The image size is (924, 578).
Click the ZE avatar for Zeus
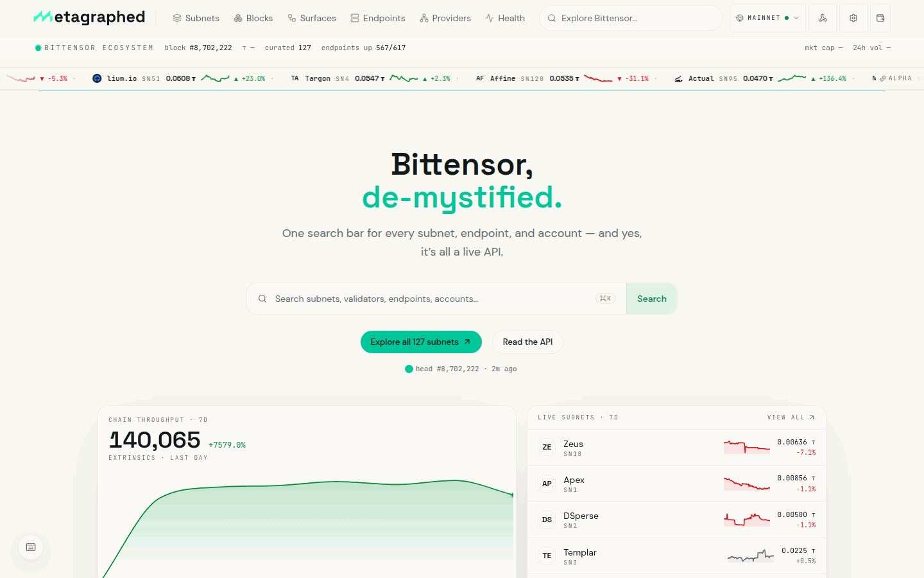point(547,447)
